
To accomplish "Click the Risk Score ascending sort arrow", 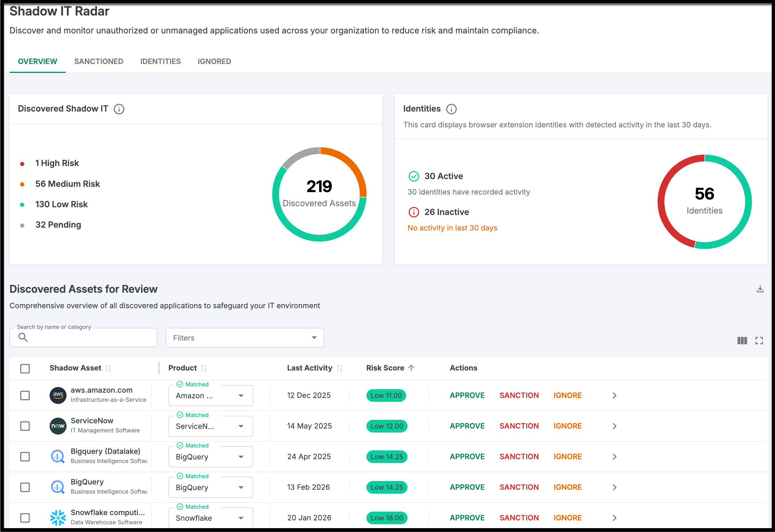I will (x=411, y=368).
